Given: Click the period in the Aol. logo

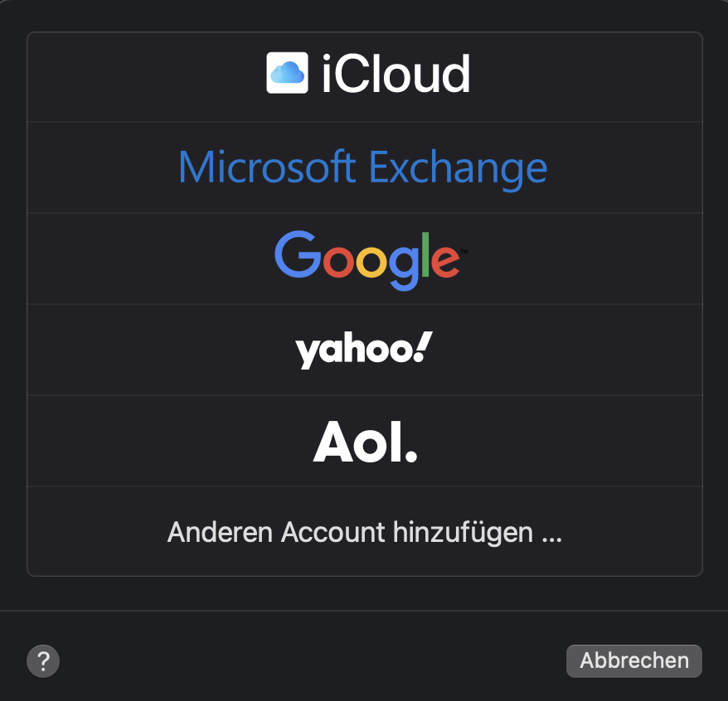Looking at the screenshot, I should pos(411,456).
